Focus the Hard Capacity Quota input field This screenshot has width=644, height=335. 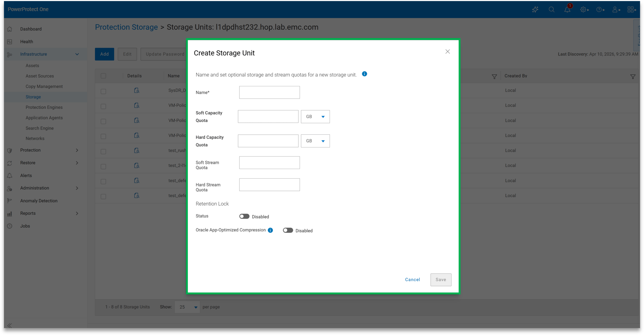coord(268,141)
